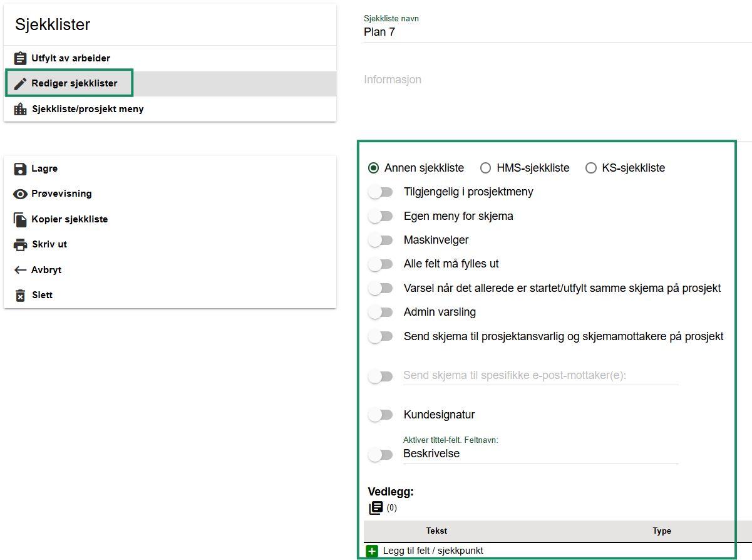Click the Skriv ut printer icon
752x560 pixels.
point(20,245)
